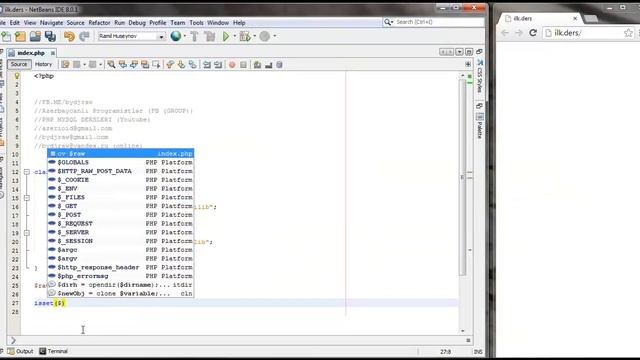The image size is (640, 360).
Task: Click the Build Project hammer icon
Action: coord(195,36)
